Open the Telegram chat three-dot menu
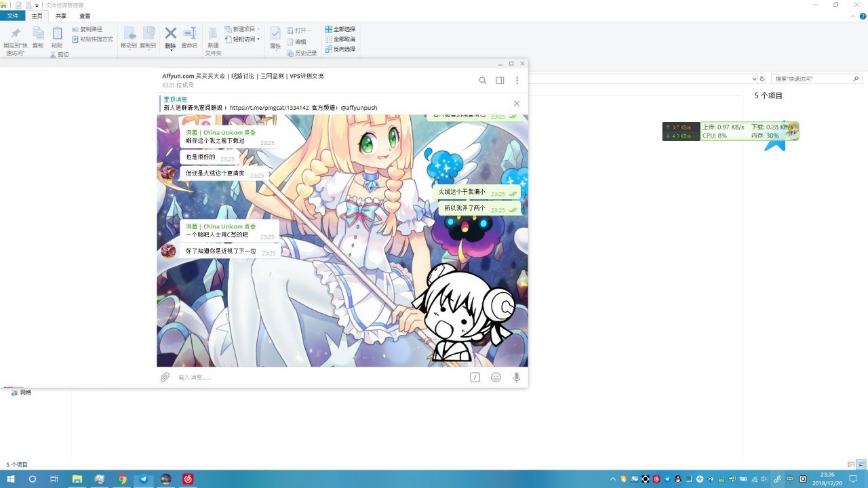Screen dimensions: 868x488 click(517, 80)
